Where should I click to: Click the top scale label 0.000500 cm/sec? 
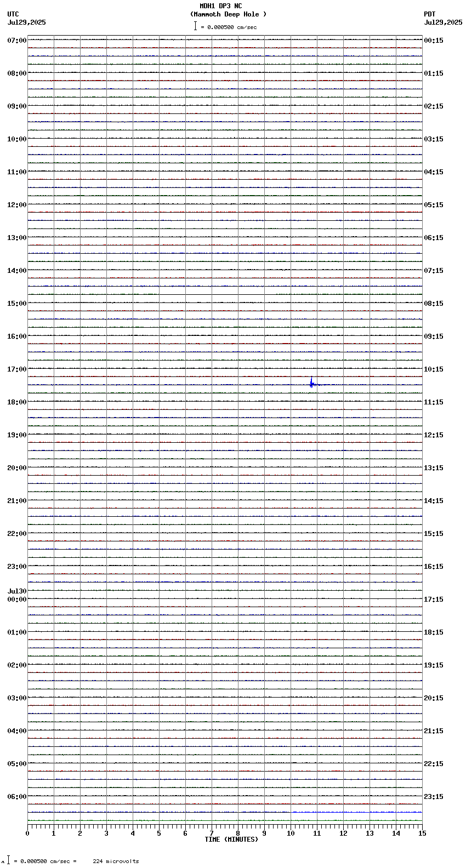click(x=232, y=27)
